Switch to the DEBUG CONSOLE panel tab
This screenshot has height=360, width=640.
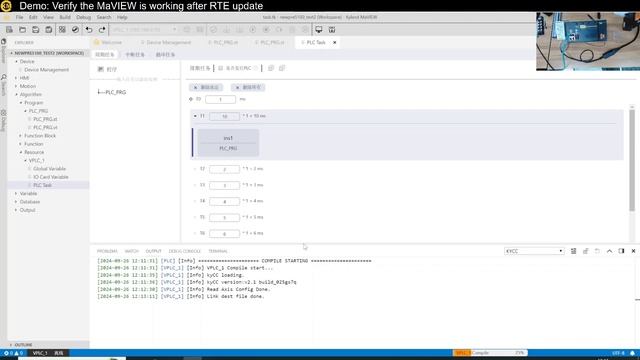(184, 251)
